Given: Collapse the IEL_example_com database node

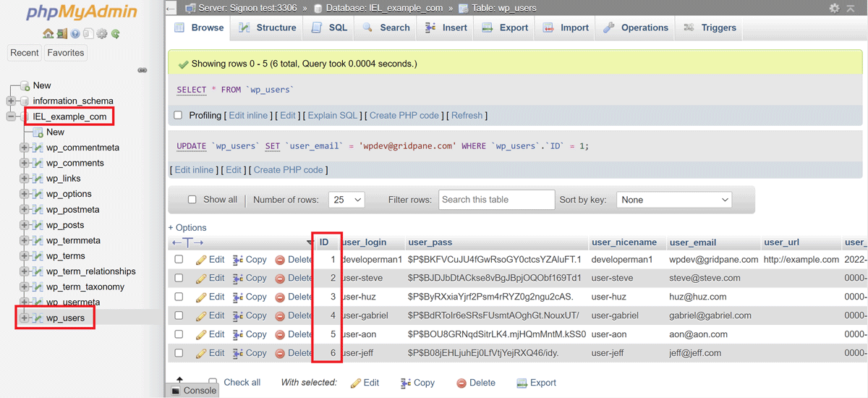Looking at the screenshot, I should [x=11, y=117].
